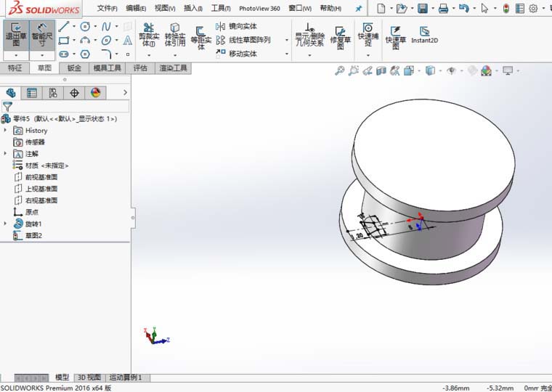Select the Line sketch tool
The height and width of the screenshot is (392, 552).
click(x=64, y=26)
